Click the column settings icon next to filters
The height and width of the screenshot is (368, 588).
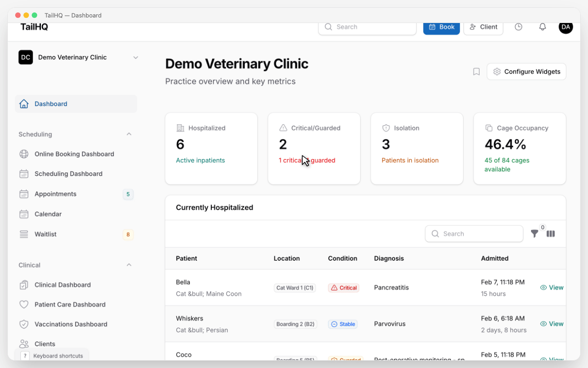550,234
